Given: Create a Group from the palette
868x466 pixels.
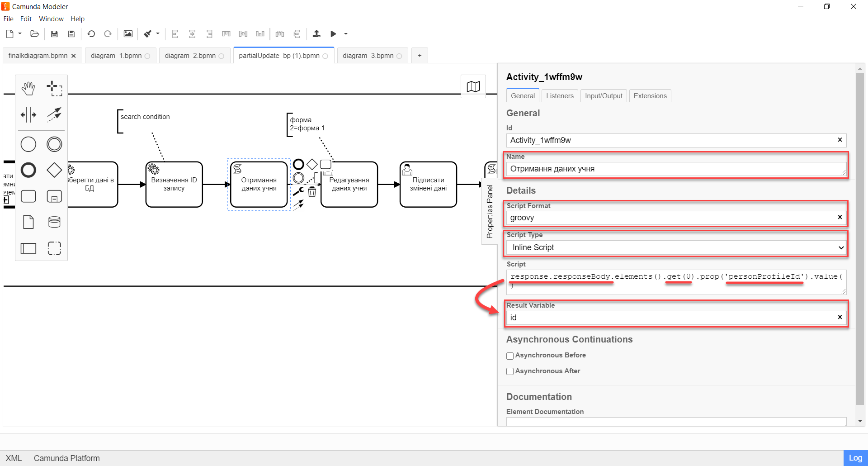Looking at the screenshot, I should coord(54,248).
